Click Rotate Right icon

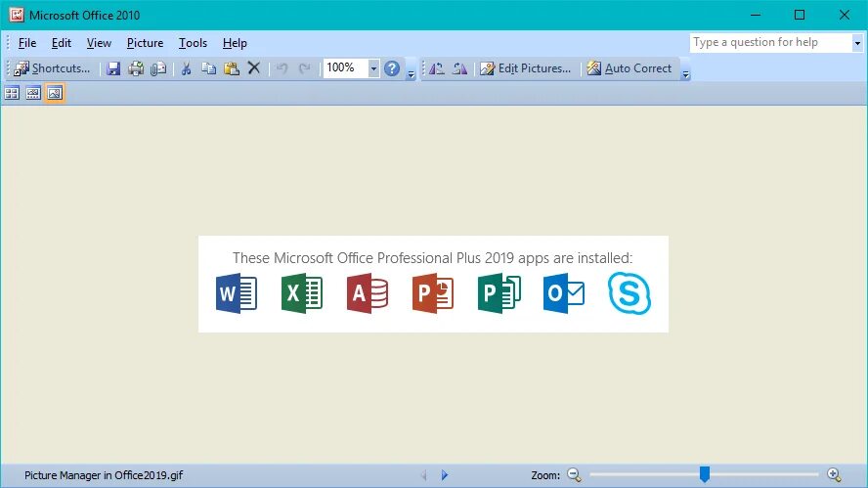pyautogui.click(x=459, y=68)
